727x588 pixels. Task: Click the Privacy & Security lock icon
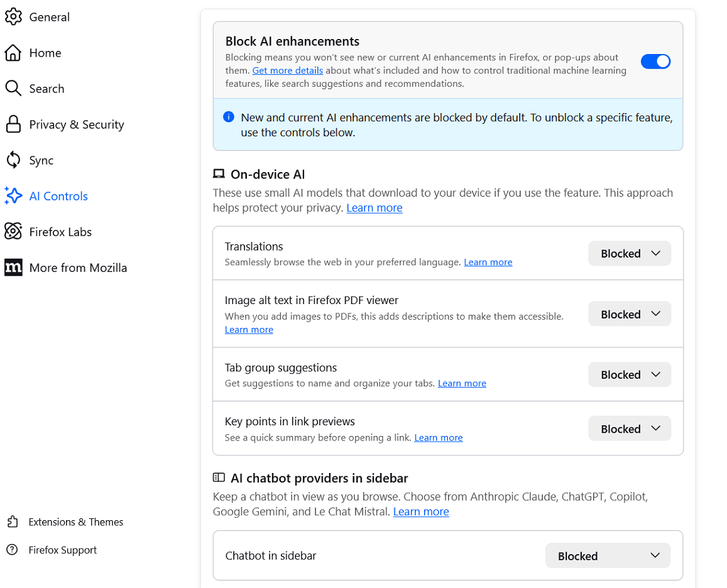(13, 124)
